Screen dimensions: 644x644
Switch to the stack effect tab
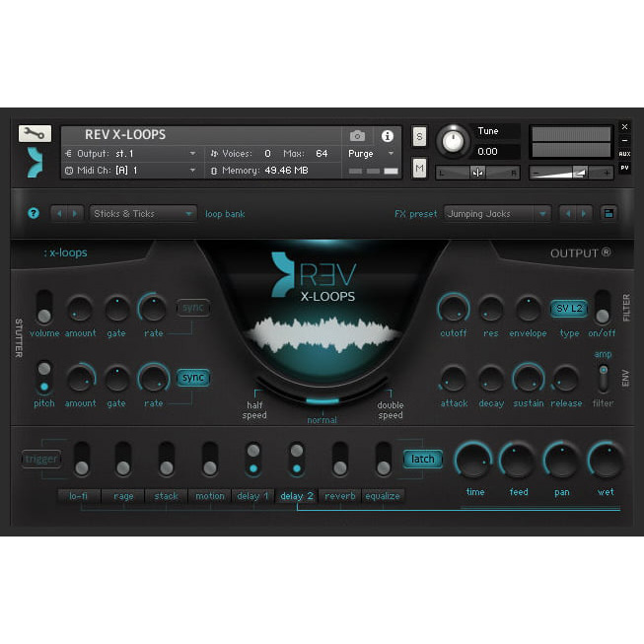coord(167,496)
